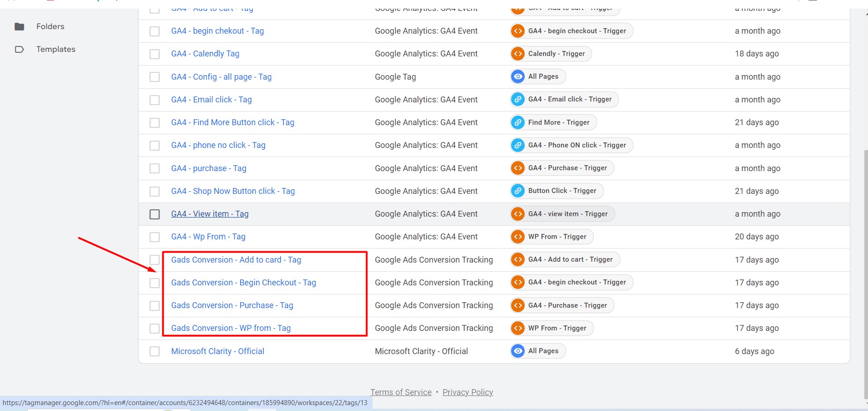Check the GA4 - begin chekout - Tag checkbox
868x411 pixels.
[x=155, y=31]
